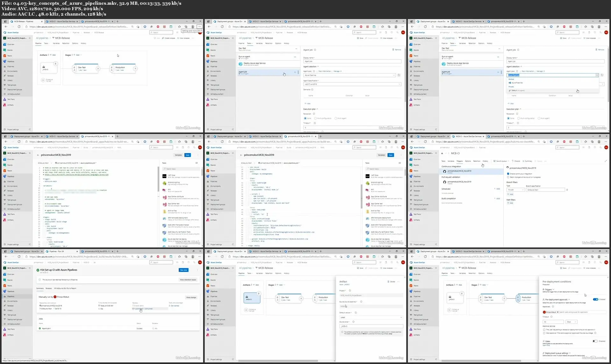Open the closed Azure Pipelines agent pool dropdown
The width and height of the screenshot is (611, 364).
[349, 75]
